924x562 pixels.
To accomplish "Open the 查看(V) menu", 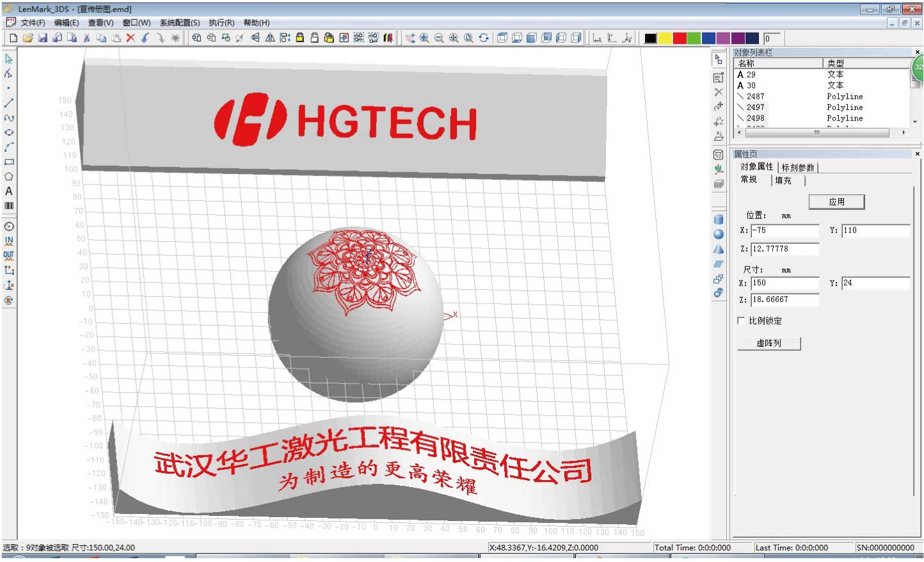I will (100, 22).
